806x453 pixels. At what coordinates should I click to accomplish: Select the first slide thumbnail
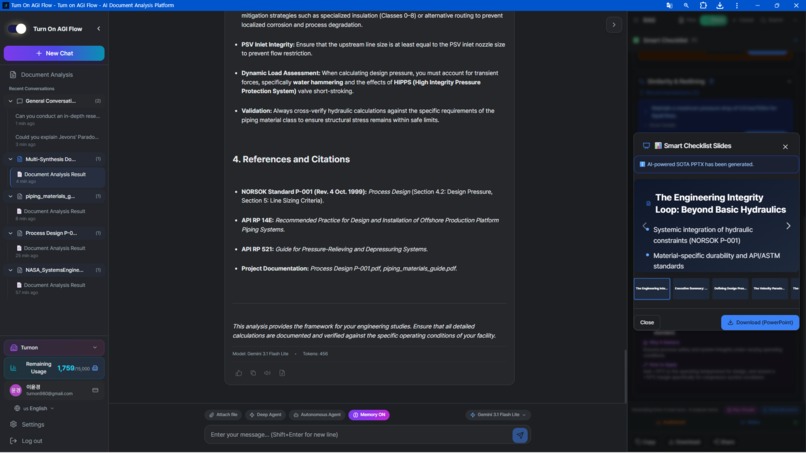point(652,288)
